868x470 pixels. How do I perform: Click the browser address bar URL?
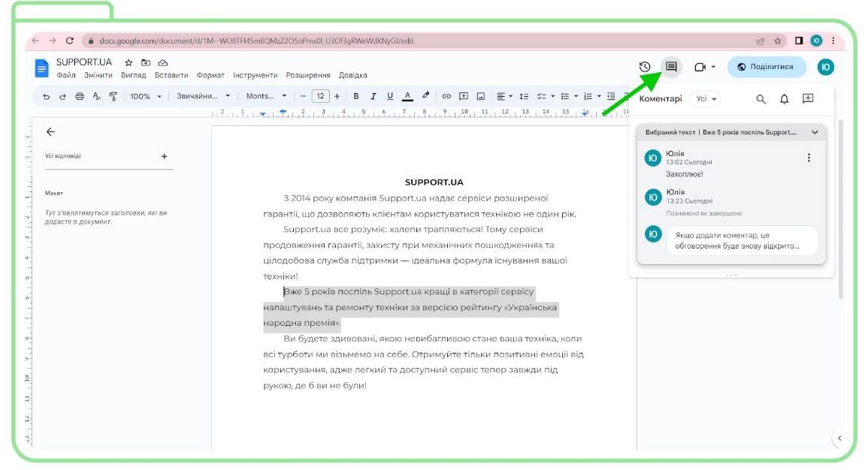coord(256,41)
